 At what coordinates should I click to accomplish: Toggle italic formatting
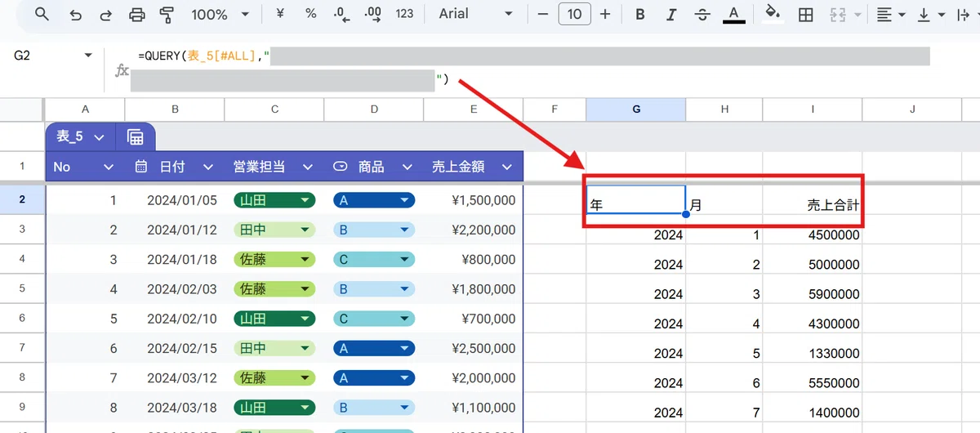click(671, 14)
